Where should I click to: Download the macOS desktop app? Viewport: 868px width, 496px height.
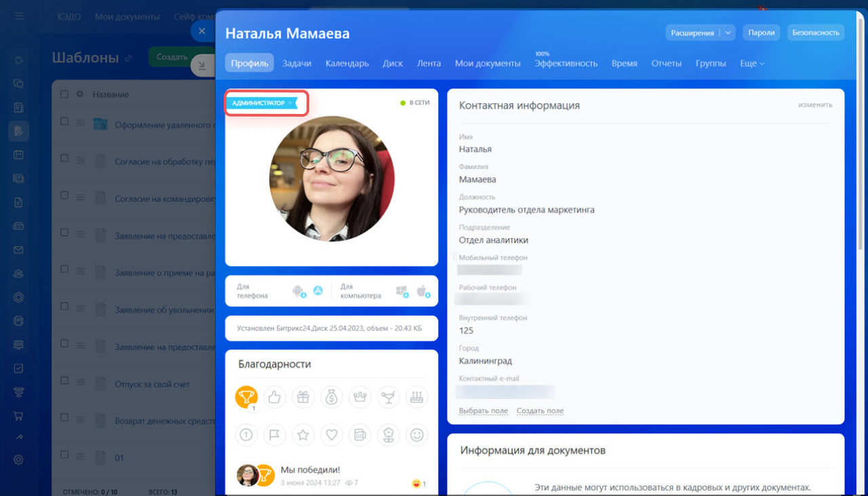pos(423,291)
